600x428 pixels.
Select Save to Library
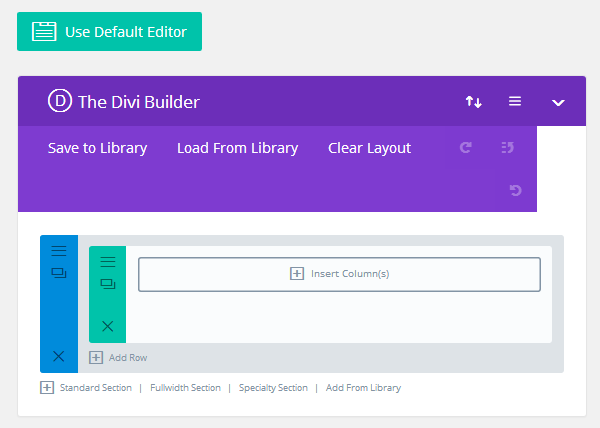97,148
